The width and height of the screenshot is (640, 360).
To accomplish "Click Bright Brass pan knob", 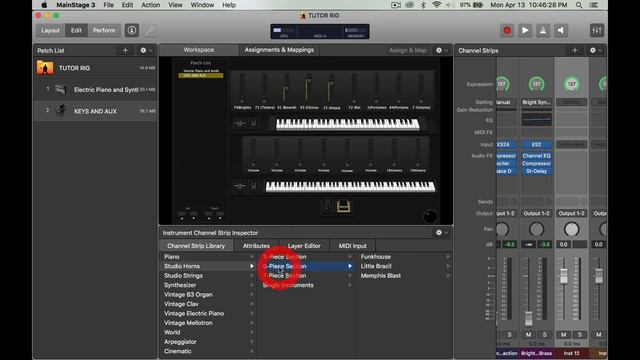I will tap(536, 229).
